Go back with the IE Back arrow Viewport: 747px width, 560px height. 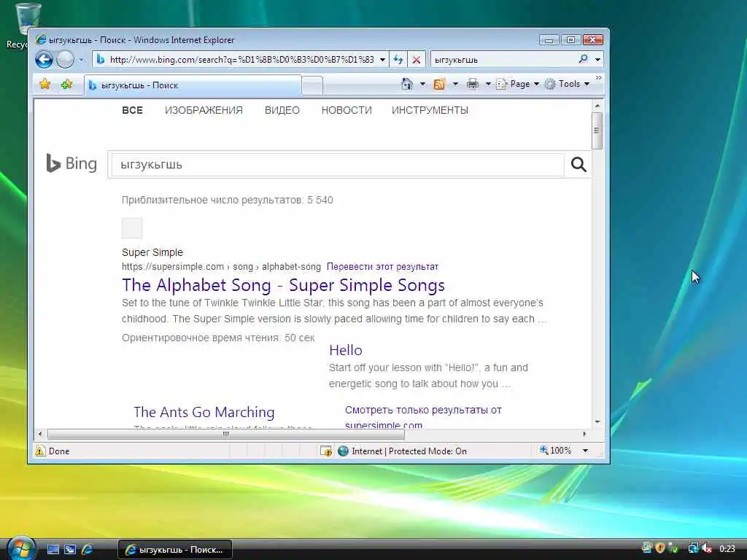(44, 60)
